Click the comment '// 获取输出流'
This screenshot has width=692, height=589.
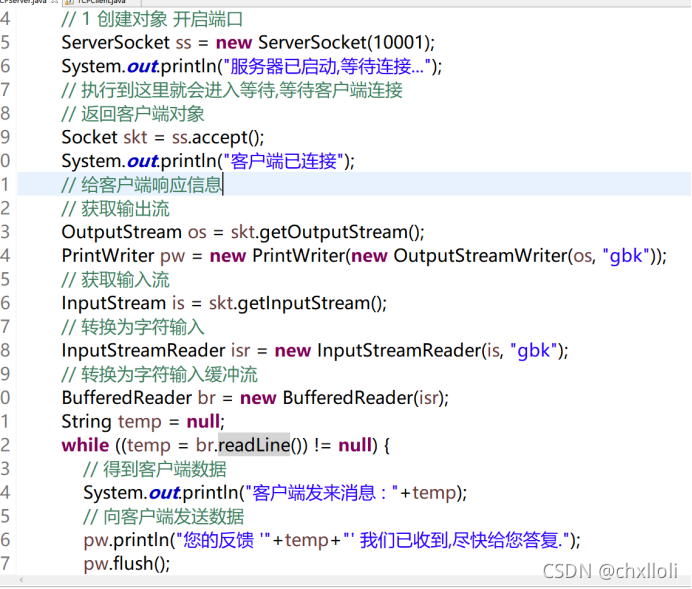pos(115,209)
